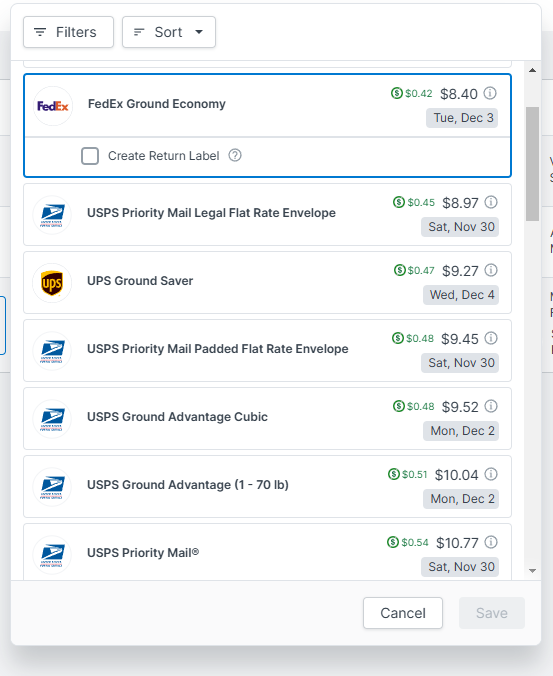Click the scrollbar up arrow

point(532,70)
